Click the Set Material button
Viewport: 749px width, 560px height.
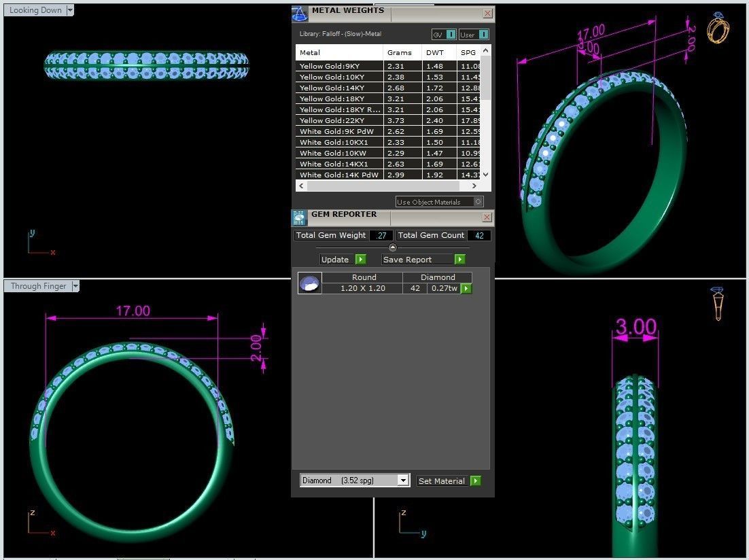pos(443,480)
